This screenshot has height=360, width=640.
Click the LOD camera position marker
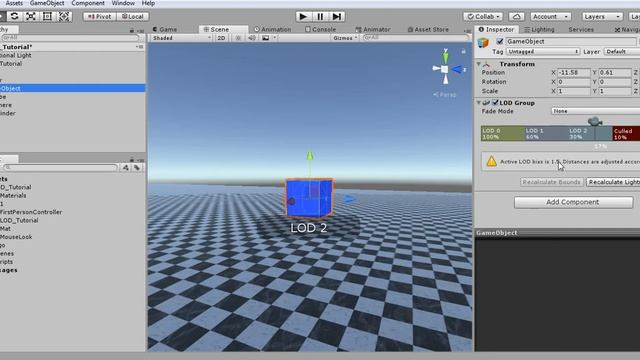[595, 121]
